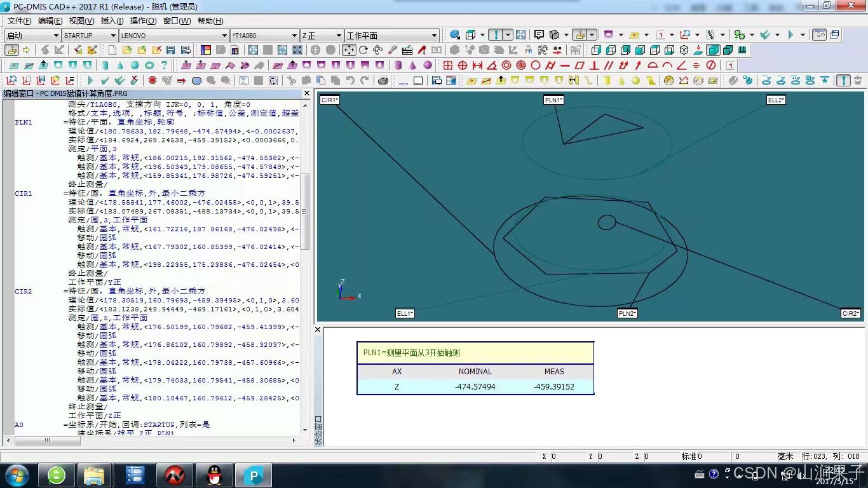Click the Print icon in toolbar
868x488 pixels.
tap(383, 81)
